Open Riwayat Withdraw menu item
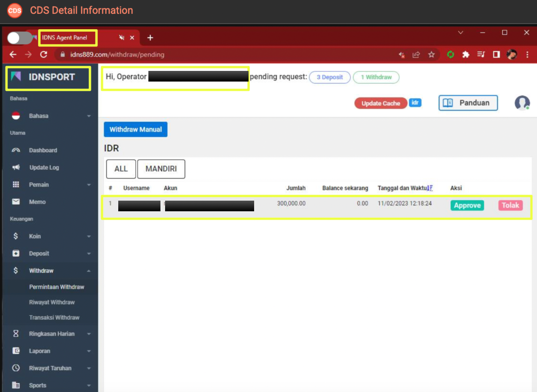Screen dimensions: 537x392 [52, 302]
